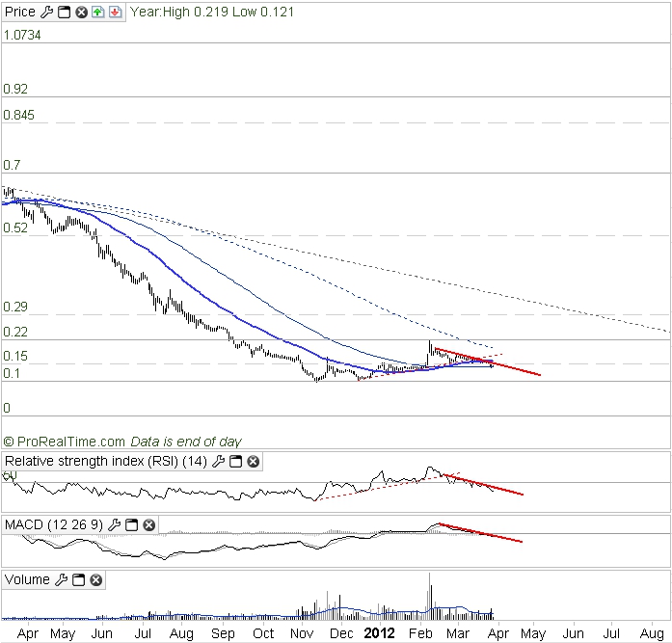Open RSI indicator settings wrench

(219, 462)
